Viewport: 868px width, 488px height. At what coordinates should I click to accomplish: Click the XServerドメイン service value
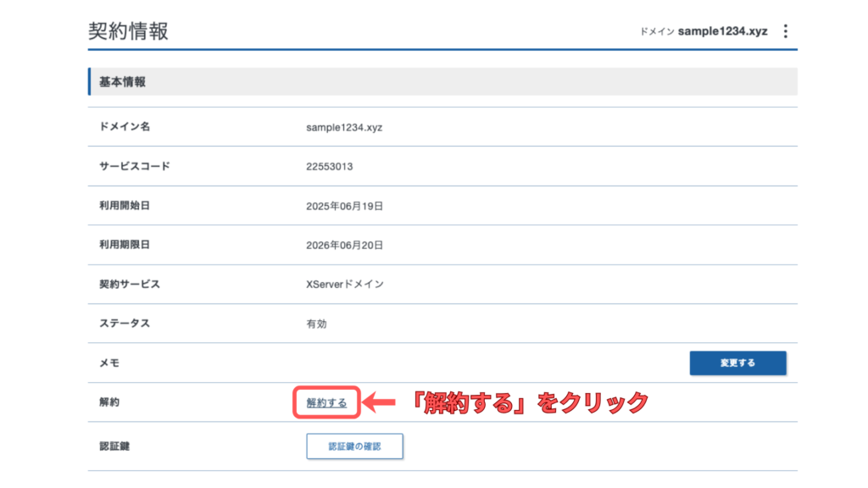(x=345, y=284)
